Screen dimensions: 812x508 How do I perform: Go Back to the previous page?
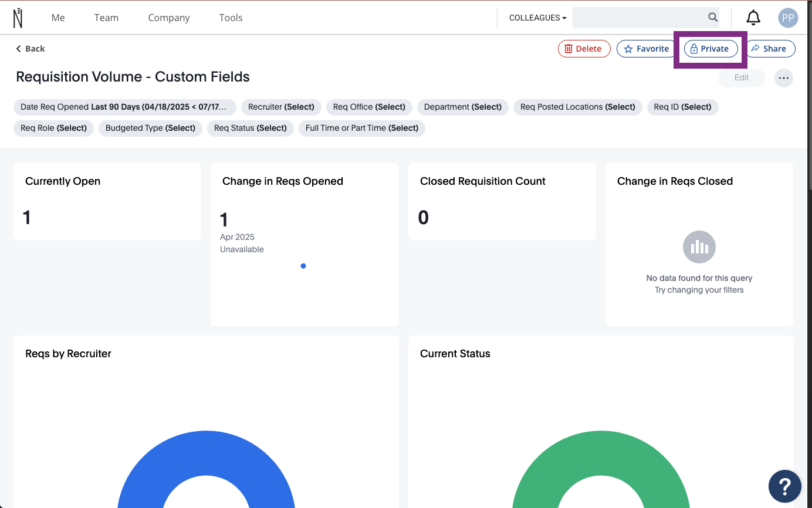tap(31, 49)
